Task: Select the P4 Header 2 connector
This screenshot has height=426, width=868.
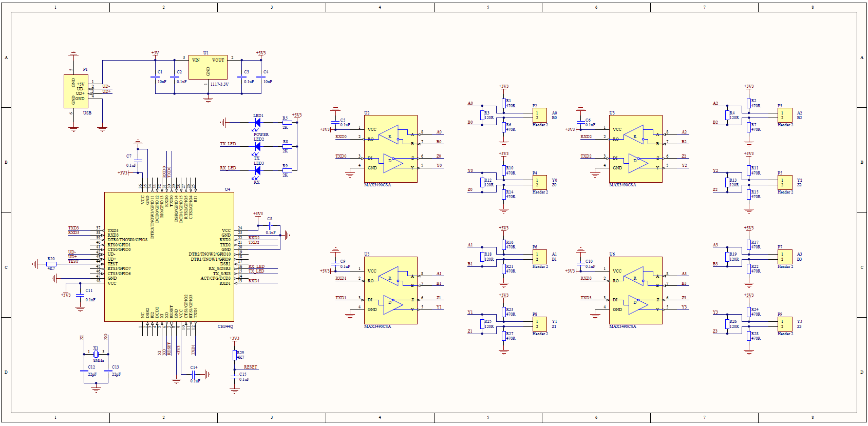Action: (539, 183)
